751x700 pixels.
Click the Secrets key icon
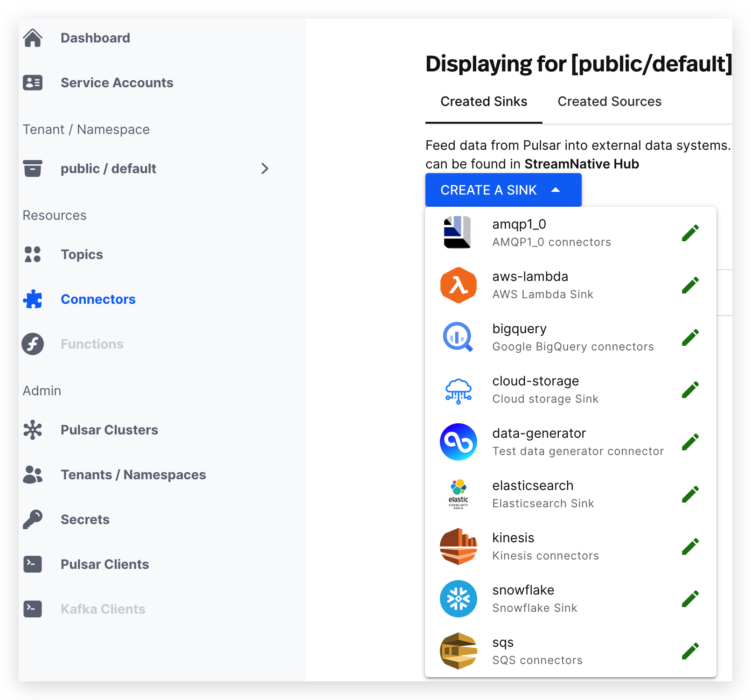pyautogui.click(x=33, y=519)
